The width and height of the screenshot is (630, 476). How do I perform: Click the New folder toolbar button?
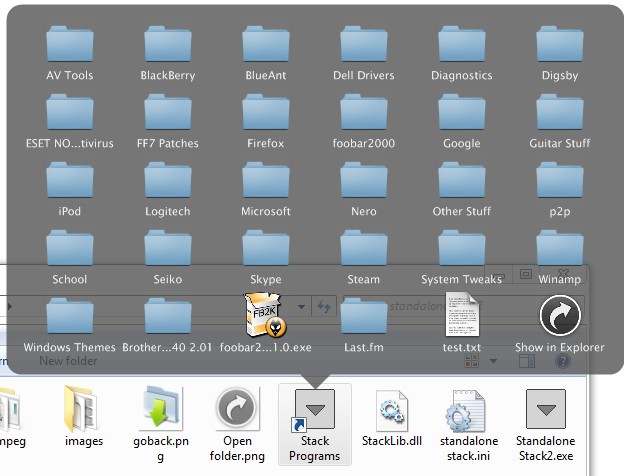coord(68,361)
